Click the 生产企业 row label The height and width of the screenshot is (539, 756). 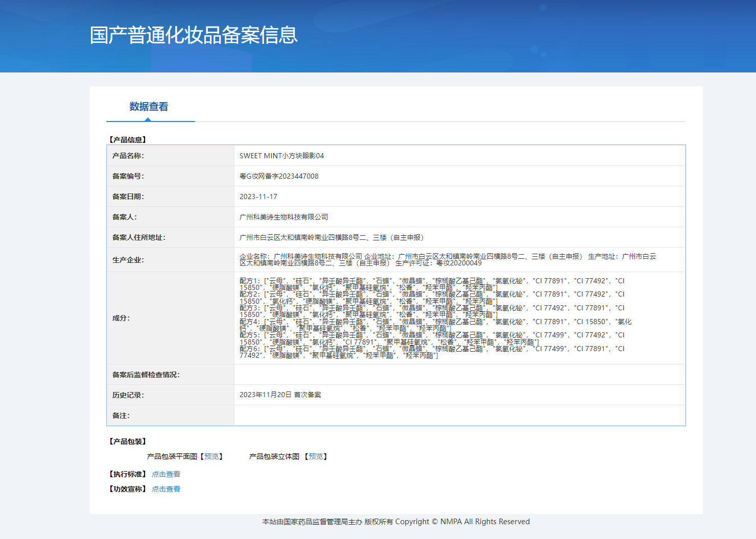click(128, 260)
